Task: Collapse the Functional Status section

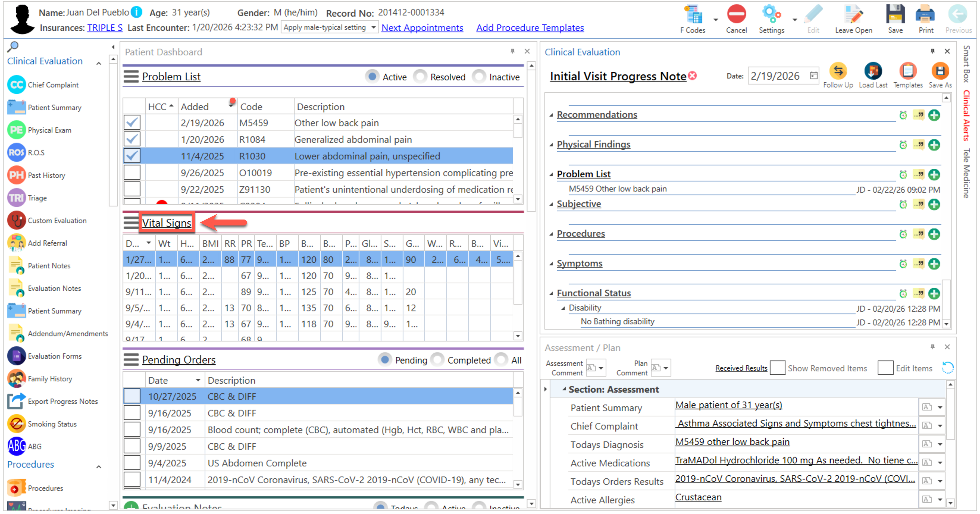Action: click(x=551, y=293)
